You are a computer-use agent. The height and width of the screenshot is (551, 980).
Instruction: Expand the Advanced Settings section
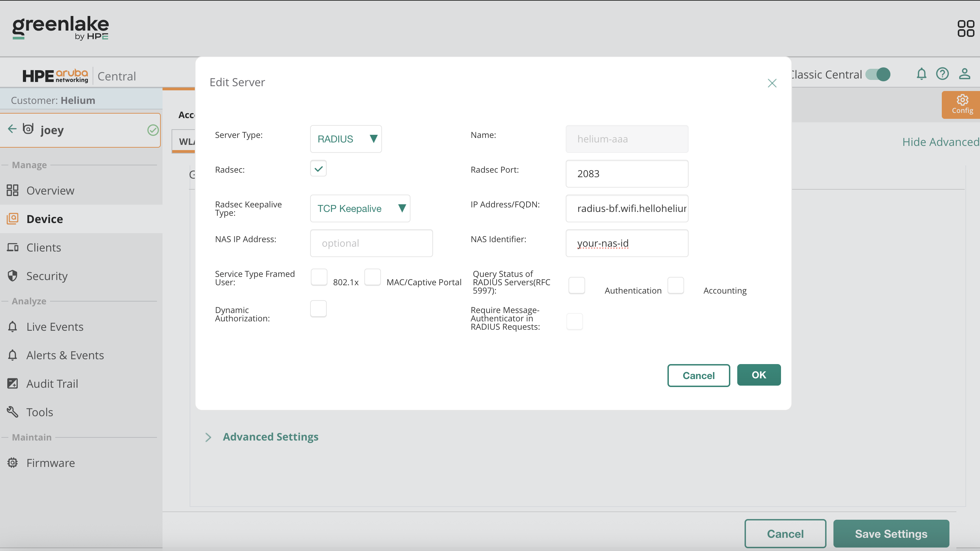point(270,436)
